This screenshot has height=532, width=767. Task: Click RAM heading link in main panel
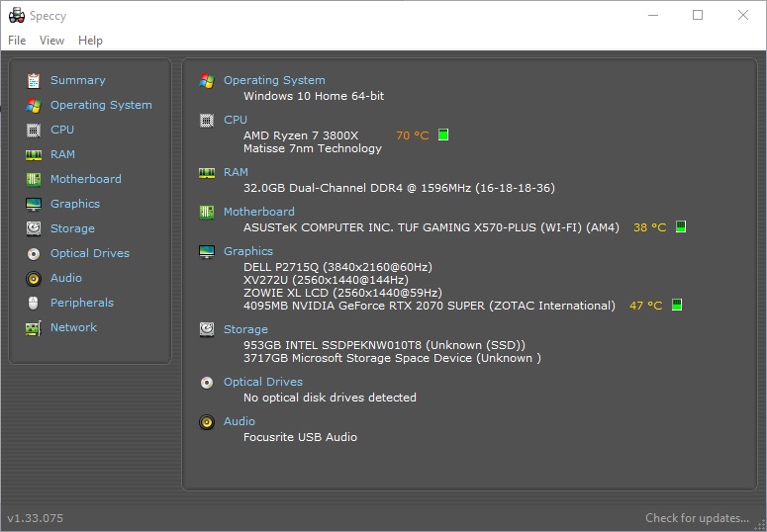point(236,172)
